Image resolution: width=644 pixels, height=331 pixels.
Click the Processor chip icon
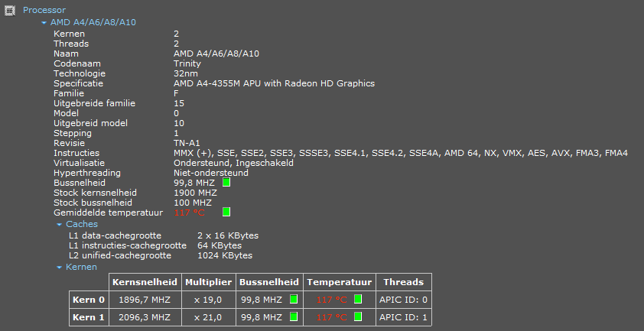pos(10,10)
